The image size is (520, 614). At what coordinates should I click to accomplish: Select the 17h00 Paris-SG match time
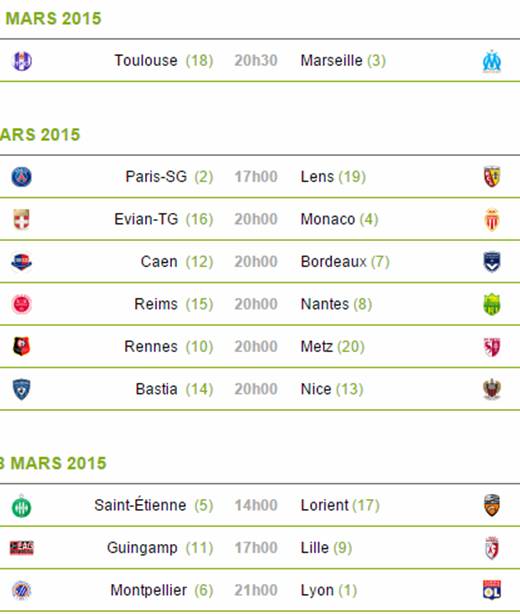256,177
